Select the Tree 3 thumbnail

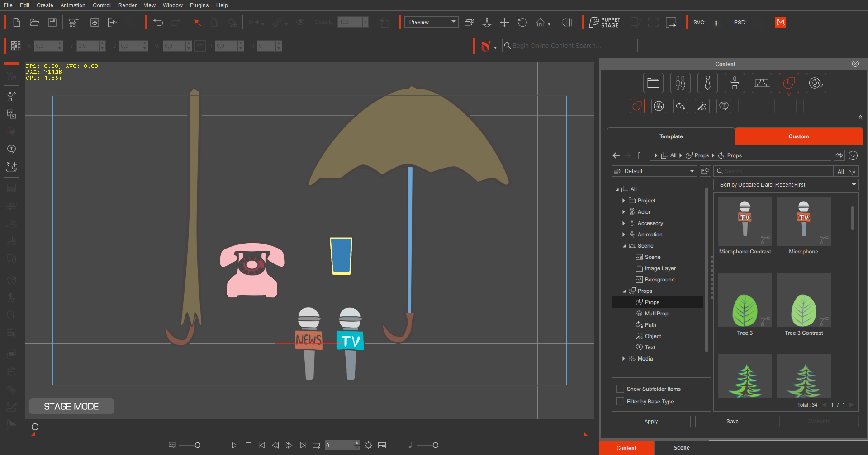tap(745, 300)
